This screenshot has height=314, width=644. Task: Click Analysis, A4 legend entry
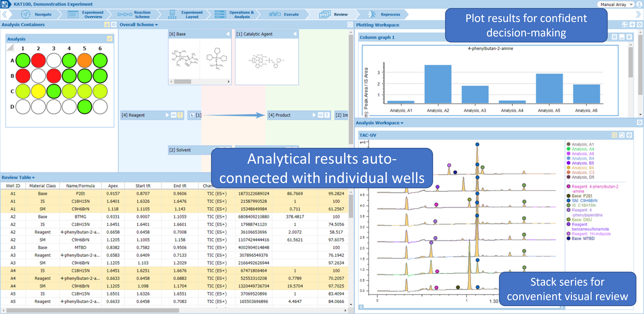click(583, 149)
